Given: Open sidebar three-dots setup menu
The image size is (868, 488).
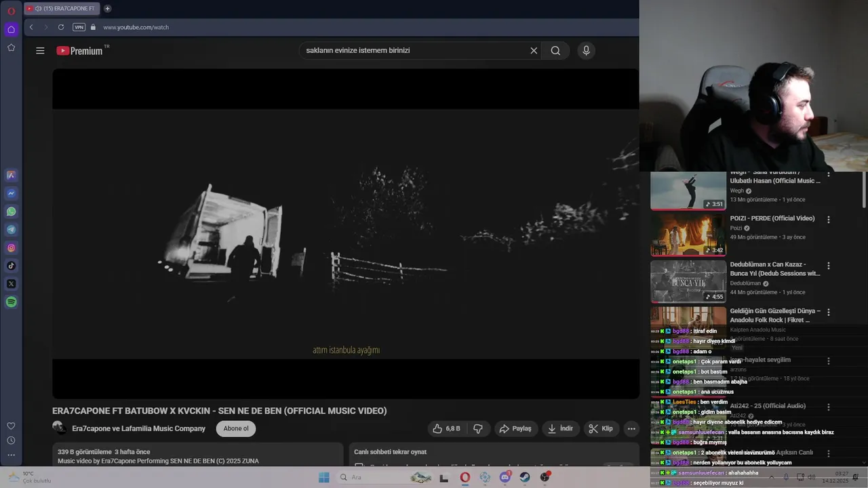Looking at the screenshot, I should tap(11, 455).
